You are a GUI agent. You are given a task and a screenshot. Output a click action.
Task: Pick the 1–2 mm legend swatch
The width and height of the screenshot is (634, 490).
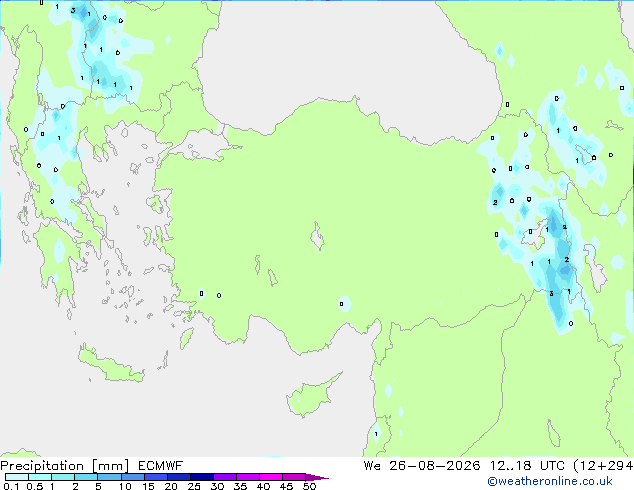63,477
